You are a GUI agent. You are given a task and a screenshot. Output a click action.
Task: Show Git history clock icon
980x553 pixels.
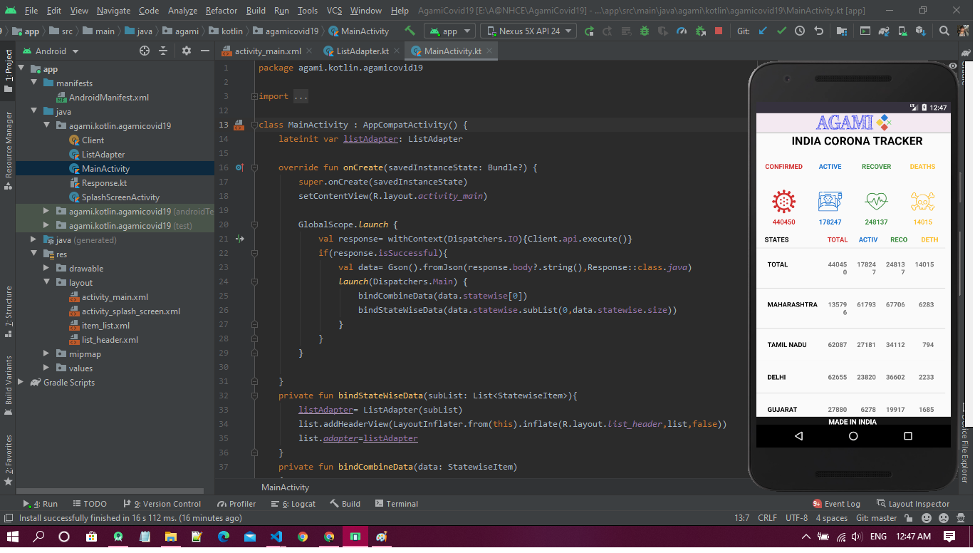800,31
